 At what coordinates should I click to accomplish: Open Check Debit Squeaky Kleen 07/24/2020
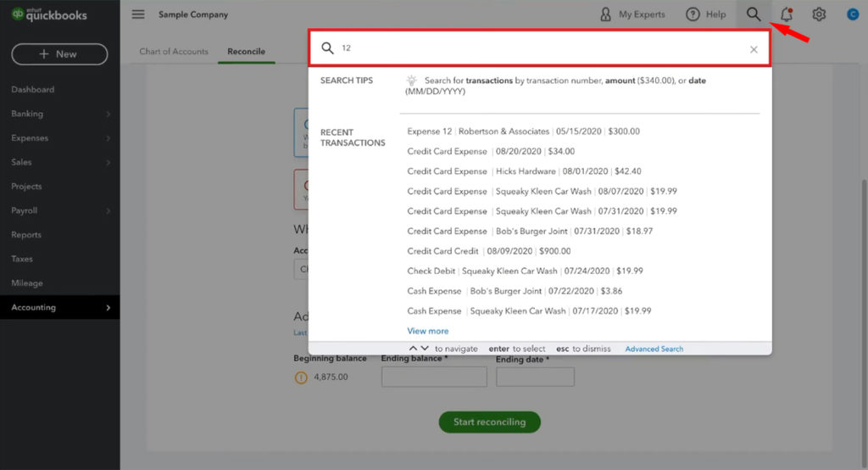pyautogui.click(x=525, y=271)
